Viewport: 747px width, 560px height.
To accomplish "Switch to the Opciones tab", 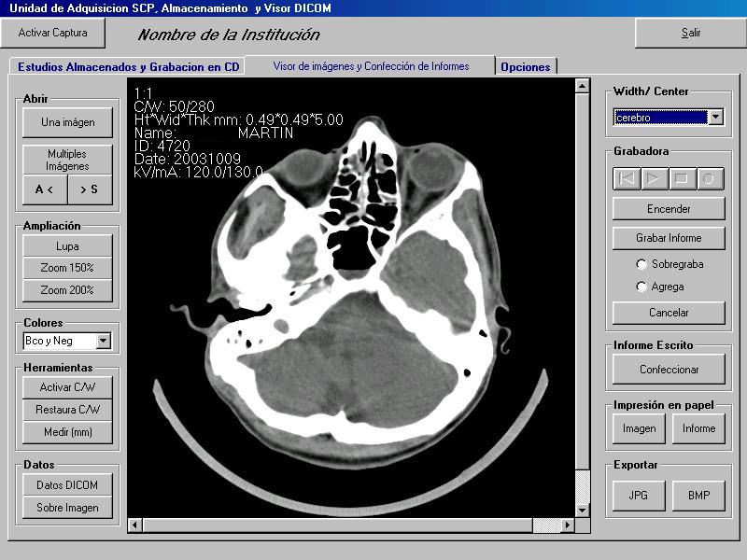I will [526, 67].
